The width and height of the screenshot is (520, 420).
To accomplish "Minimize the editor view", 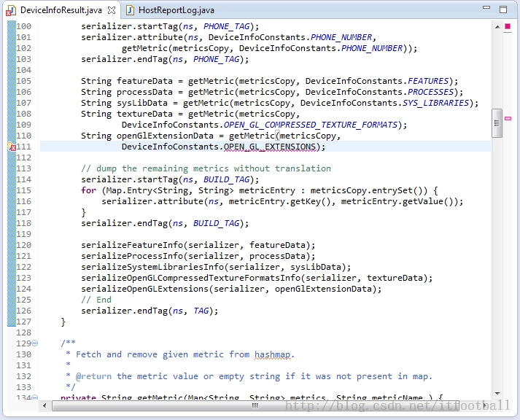I will [x=486, y=7].
